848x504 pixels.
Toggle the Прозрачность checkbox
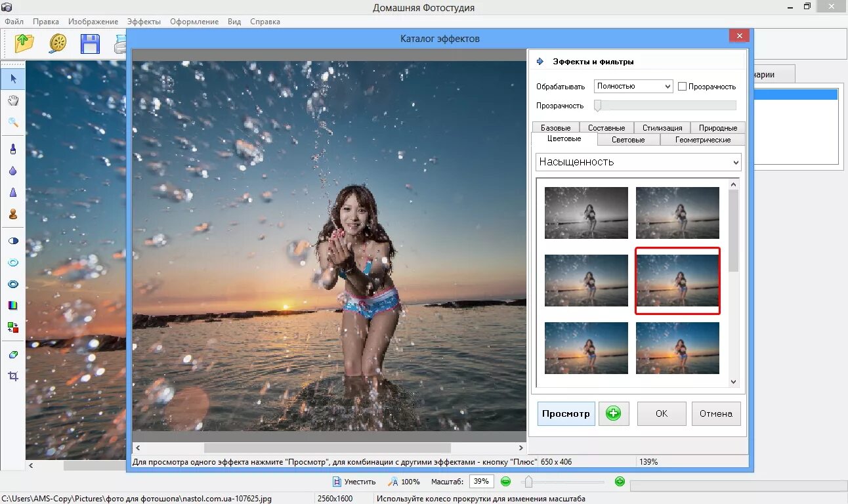tap(683, 87)
